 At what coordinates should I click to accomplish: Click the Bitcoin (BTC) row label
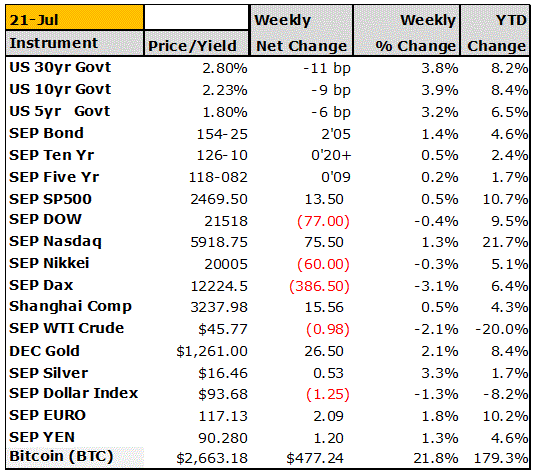(61, 457)
